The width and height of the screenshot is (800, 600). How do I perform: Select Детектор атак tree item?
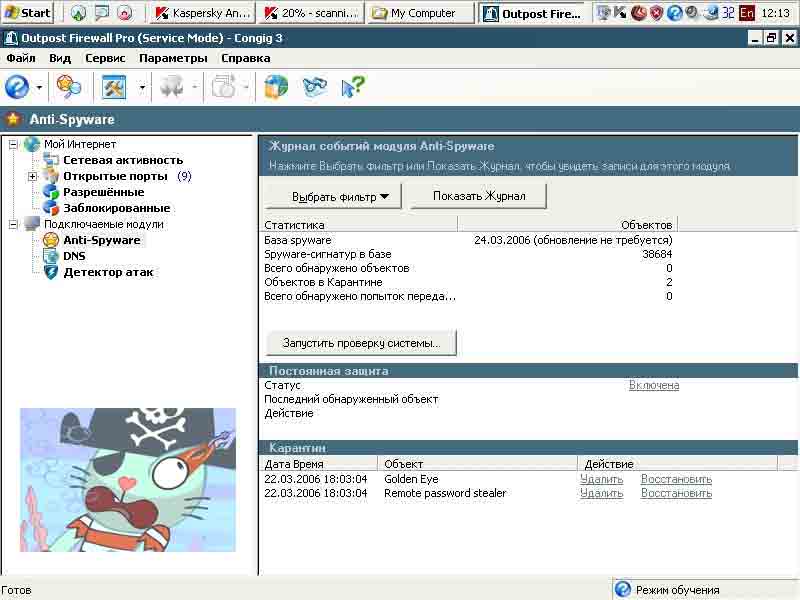pos(108,272)
